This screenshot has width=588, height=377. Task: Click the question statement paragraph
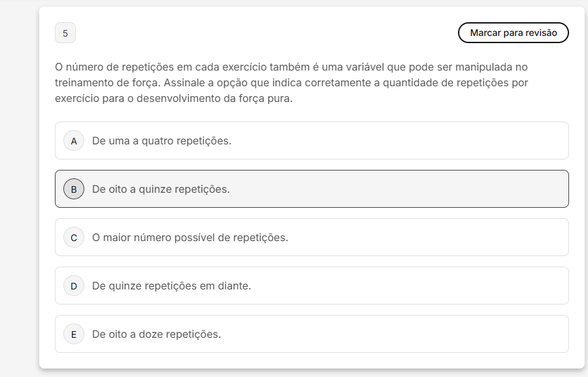click(x=291, y=83)
